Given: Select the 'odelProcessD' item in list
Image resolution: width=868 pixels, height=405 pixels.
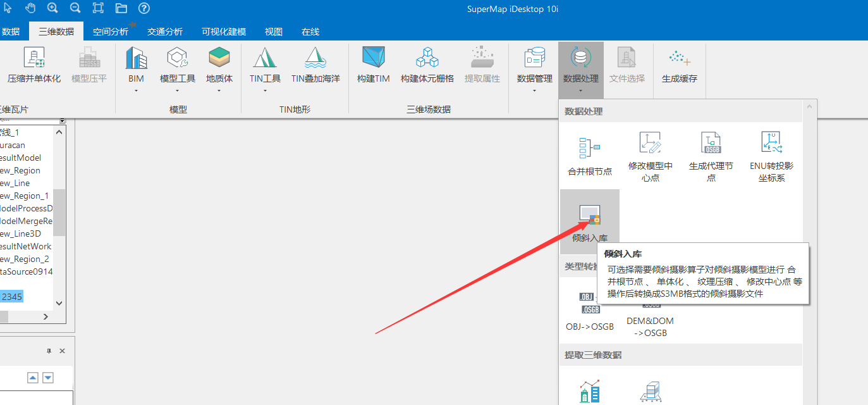Looking at the screenshot, I should click(x=27, y=208).
